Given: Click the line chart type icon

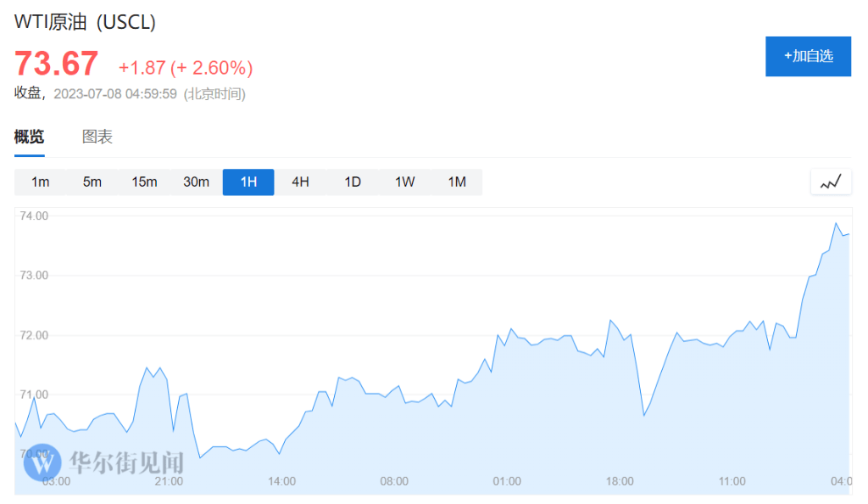Looking at the screenshot, I should [831, 182].
